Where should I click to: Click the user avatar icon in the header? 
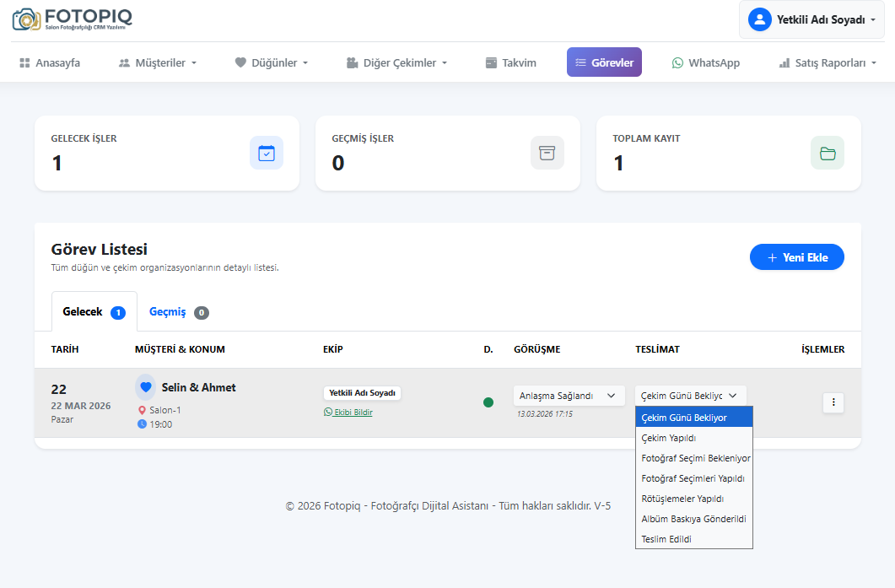[759, 19]
